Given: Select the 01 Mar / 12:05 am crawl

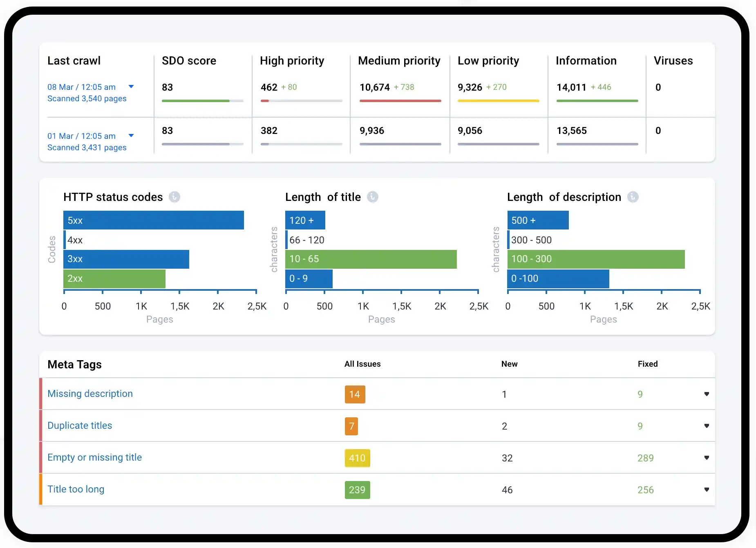Looking at the screenshot, I should click(81, 136).
